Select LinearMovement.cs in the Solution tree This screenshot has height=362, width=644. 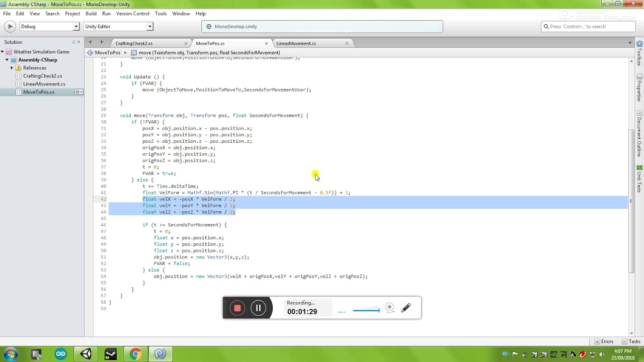pos(44,84)
